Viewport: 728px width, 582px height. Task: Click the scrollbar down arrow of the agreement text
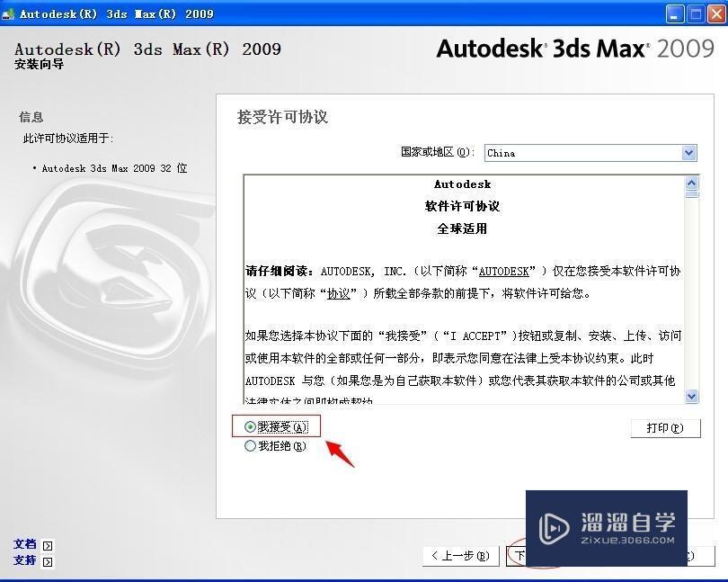click(691, 396)
